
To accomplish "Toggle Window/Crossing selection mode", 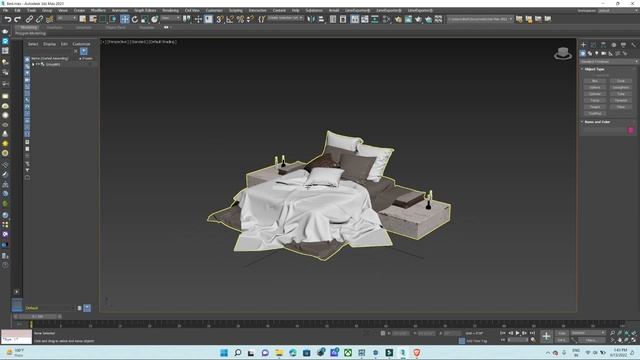I will pos(113,19).
